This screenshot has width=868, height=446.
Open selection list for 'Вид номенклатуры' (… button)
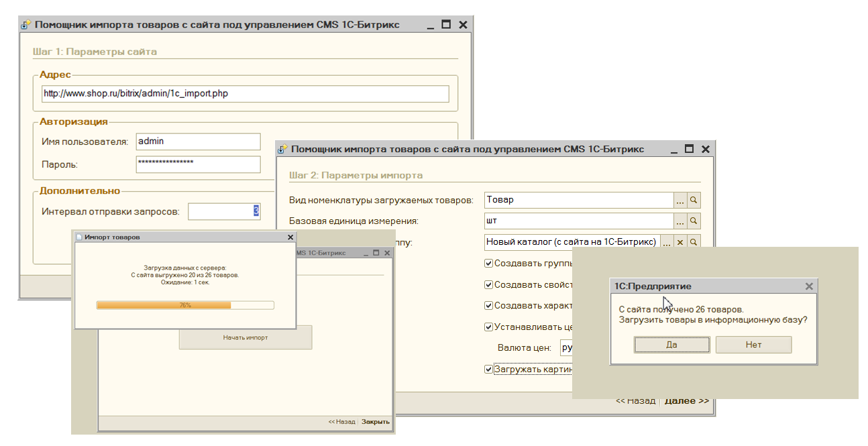tap(680, 200)
